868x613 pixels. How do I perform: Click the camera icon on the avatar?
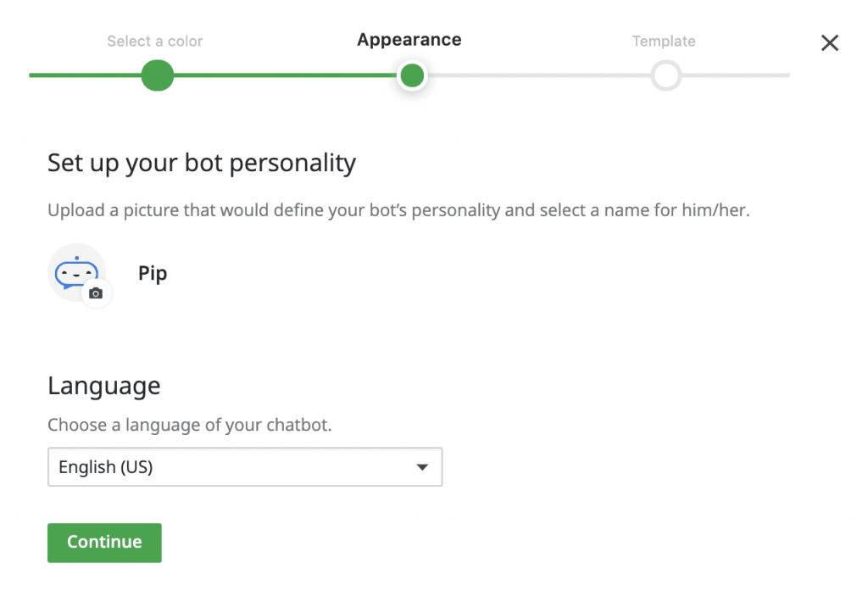[x=96, y=293]
